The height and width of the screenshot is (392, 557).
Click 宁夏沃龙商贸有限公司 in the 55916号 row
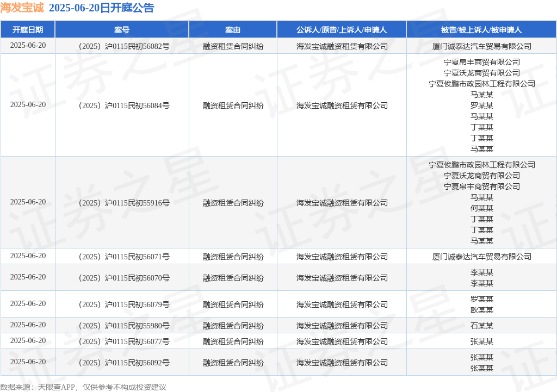coord(482,176)
